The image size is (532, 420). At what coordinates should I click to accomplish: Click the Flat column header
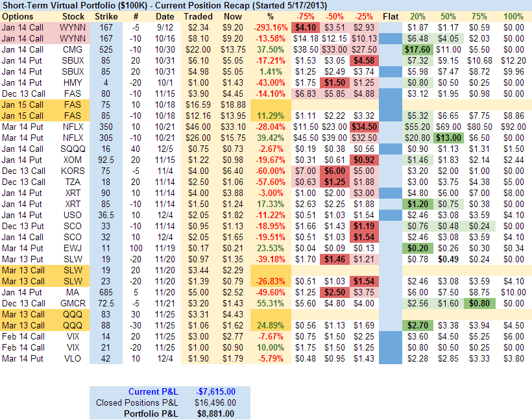coord(391,16)
